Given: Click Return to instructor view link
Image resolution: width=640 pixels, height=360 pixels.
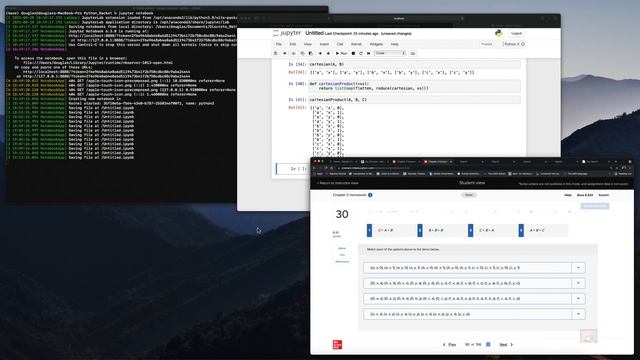Looking at the screenshot, I should point(338,183).
